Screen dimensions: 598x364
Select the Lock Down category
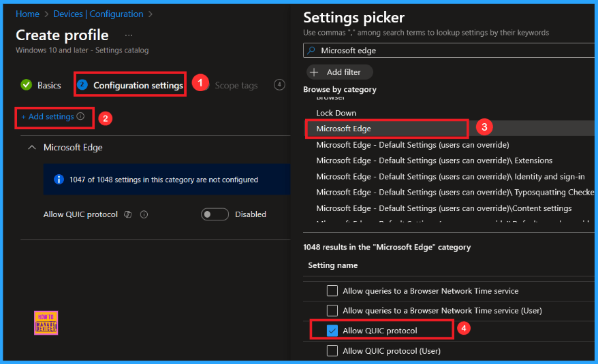[336, 113]
